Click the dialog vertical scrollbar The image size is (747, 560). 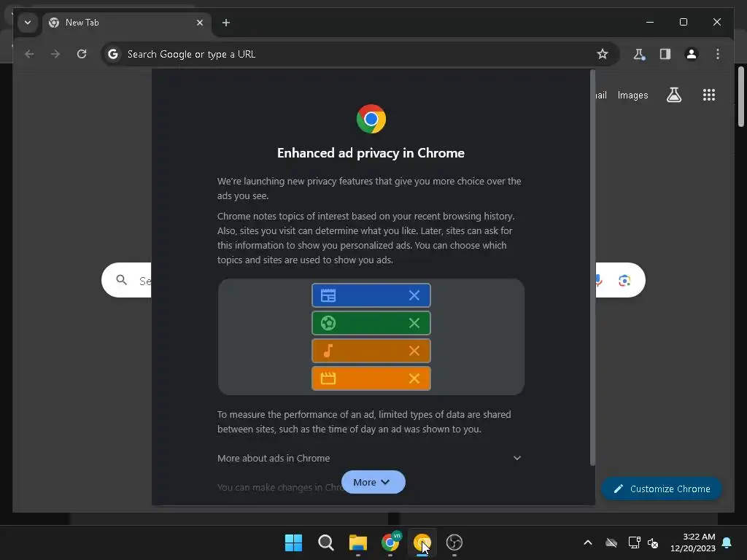(592, 267)
